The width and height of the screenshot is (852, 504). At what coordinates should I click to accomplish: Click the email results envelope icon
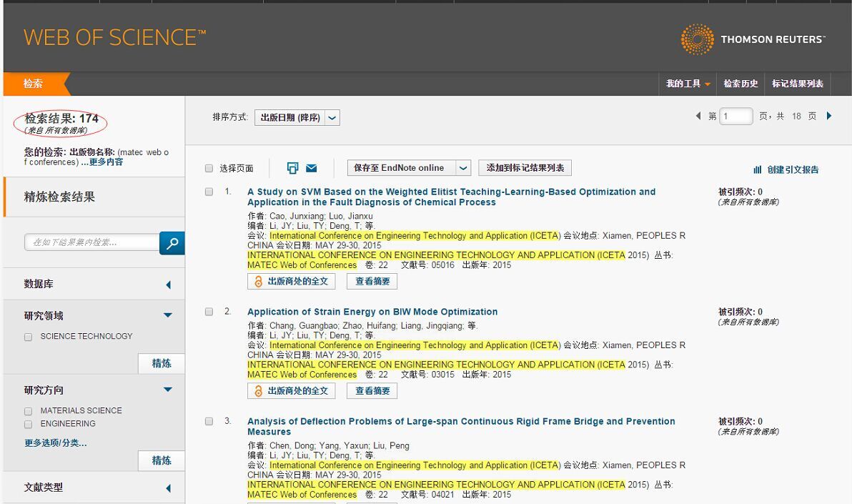point(312,168)
